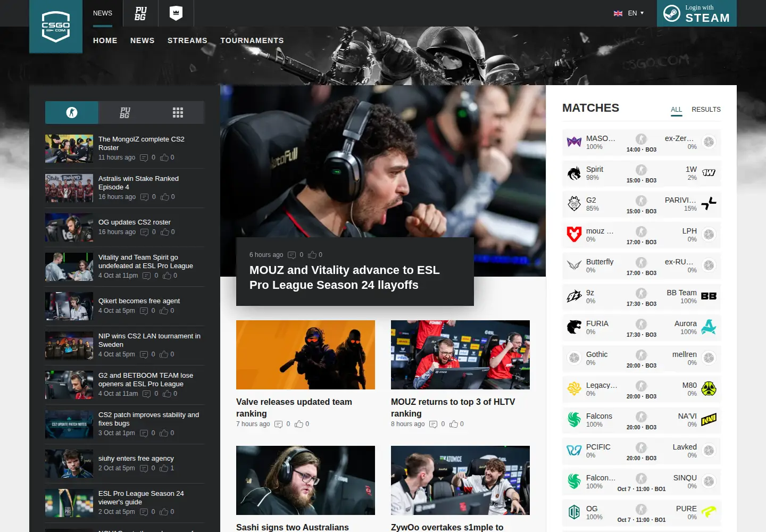The image size is (766, 532).
Task: Click the Steam logo icon
Action: [x=672, y=13]
